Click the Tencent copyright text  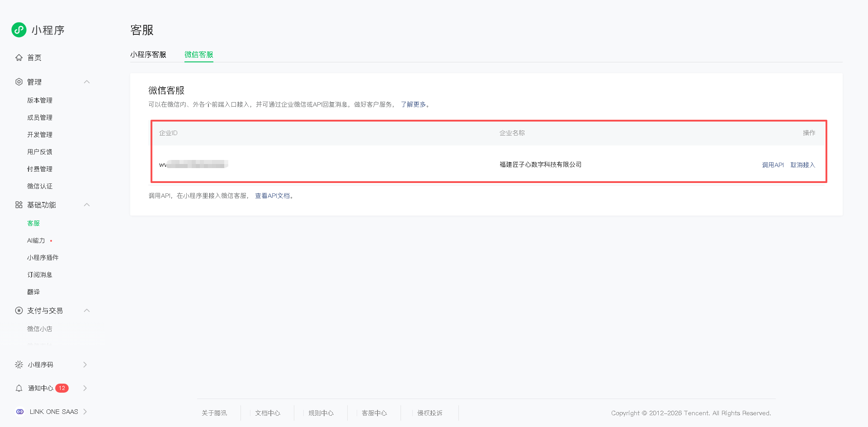tap(691, 413)
